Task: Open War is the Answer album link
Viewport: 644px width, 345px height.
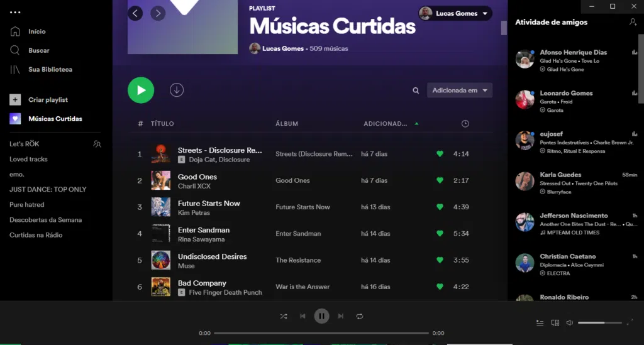Action: [x=303, y=287]
